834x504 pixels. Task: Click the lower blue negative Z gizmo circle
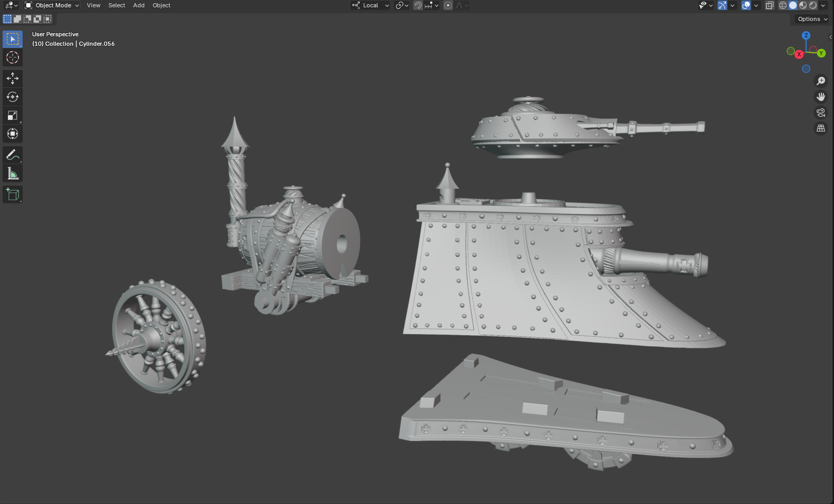click(806, 69)
